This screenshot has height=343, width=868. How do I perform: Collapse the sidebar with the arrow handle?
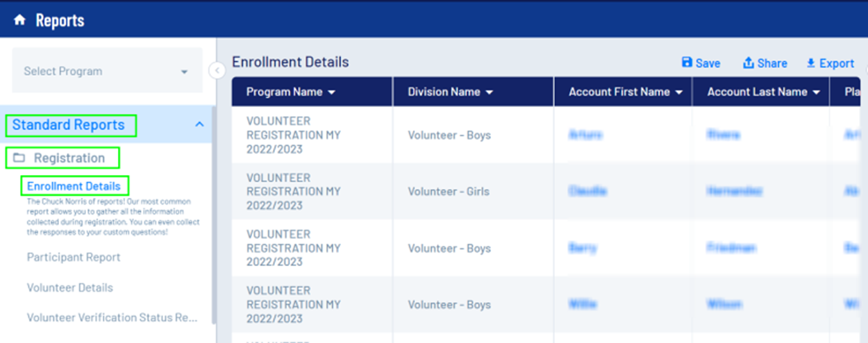217,70
